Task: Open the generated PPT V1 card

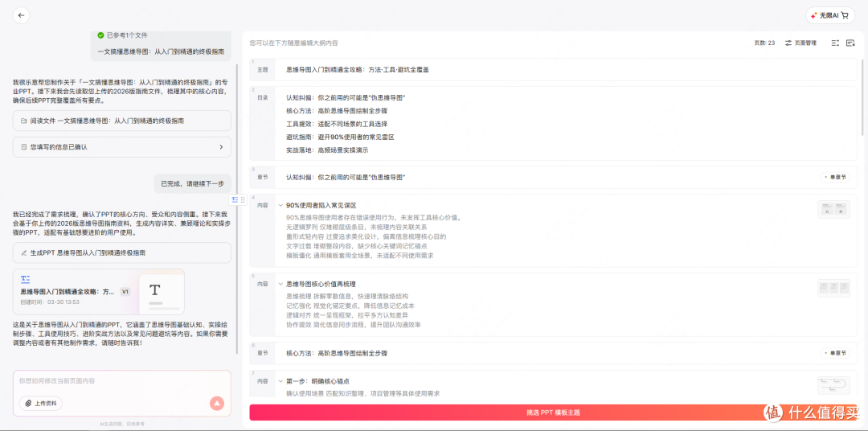Action: pos(99,292)
